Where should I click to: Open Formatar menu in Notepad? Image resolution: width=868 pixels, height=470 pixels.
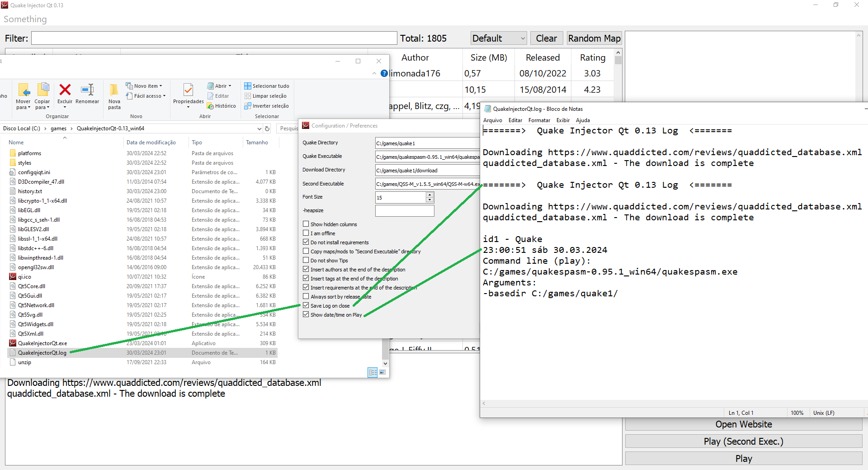tap(539, 120)
